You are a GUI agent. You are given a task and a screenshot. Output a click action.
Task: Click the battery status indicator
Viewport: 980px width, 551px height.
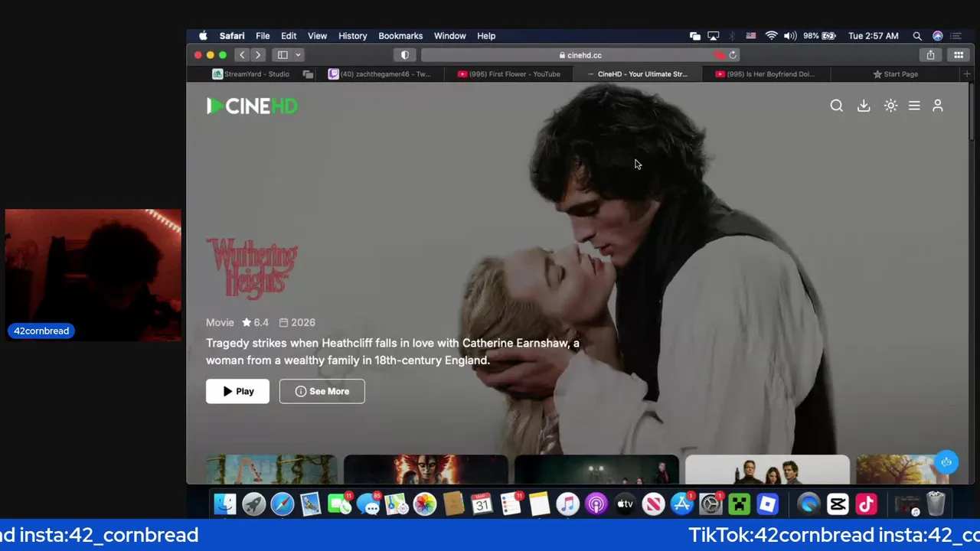(x=819, y=36)
